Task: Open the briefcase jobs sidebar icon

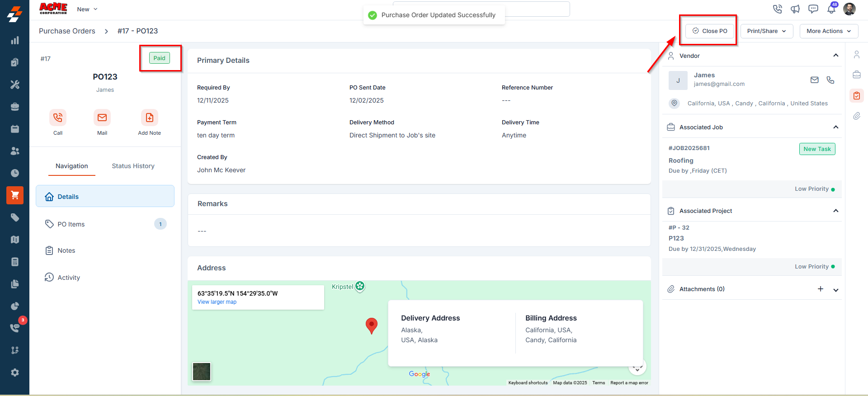Action: tap(15, 107)
